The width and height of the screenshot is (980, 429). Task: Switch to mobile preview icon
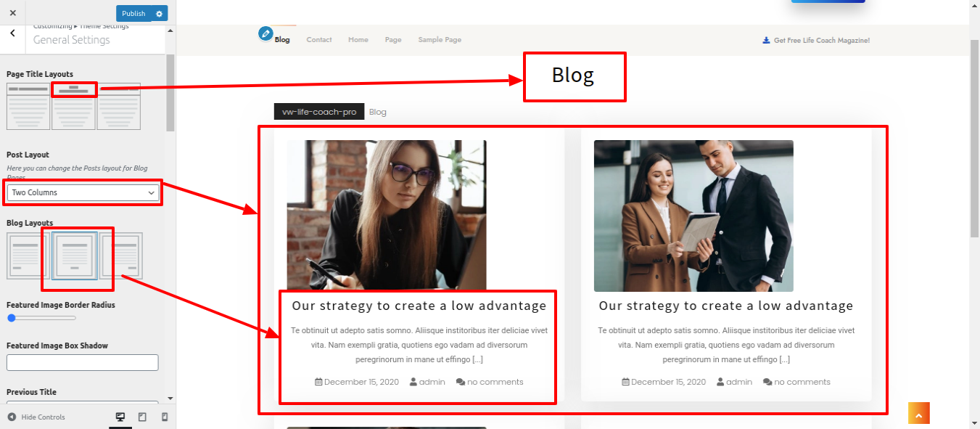point(165,417)
